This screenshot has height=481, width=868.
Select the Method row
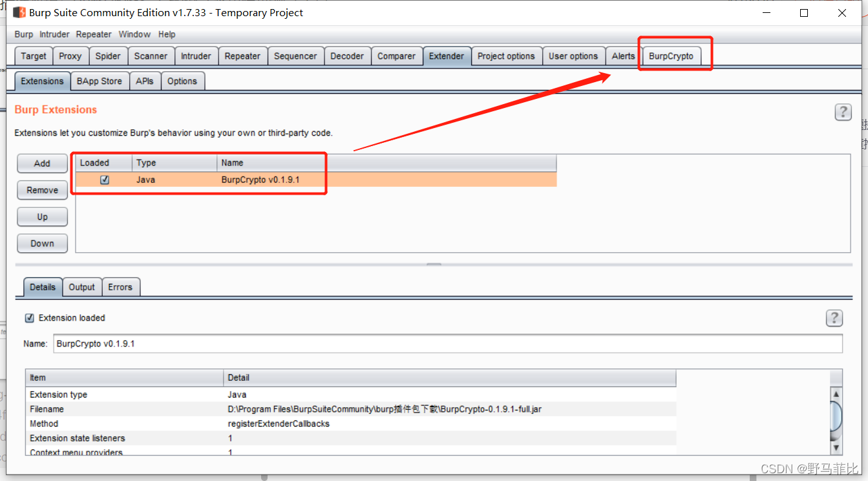click(x=351, y=423)
